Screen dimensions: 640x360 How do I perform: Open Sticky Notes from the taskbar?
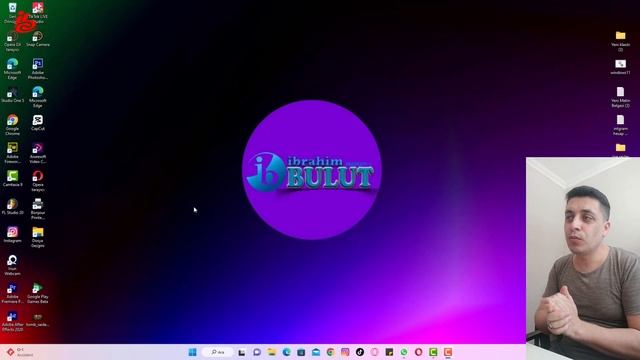(x=389, y=352)
